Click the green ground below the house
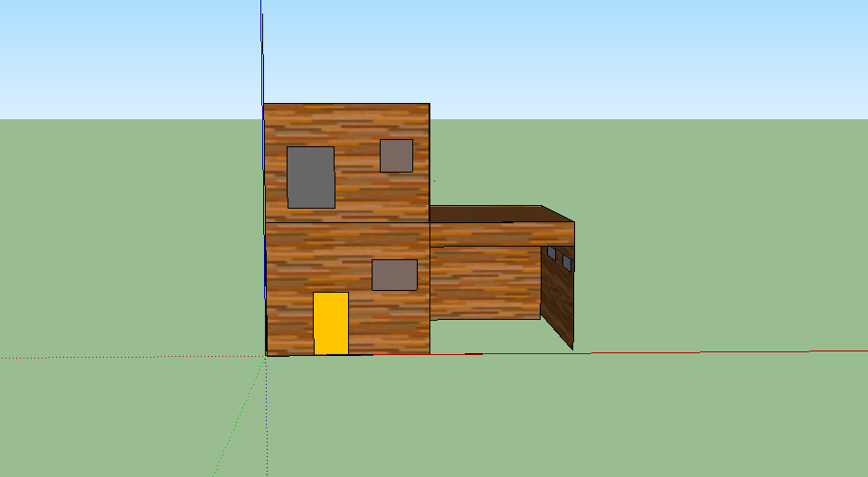868x477 pixels. click(x=452, y=416)
